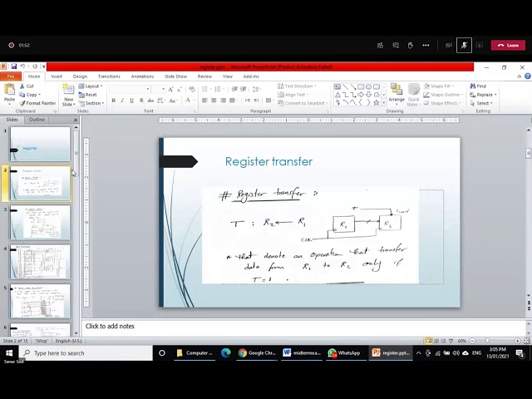
Task: Select slide 5 thumbnail
Action: pos(40,301)
